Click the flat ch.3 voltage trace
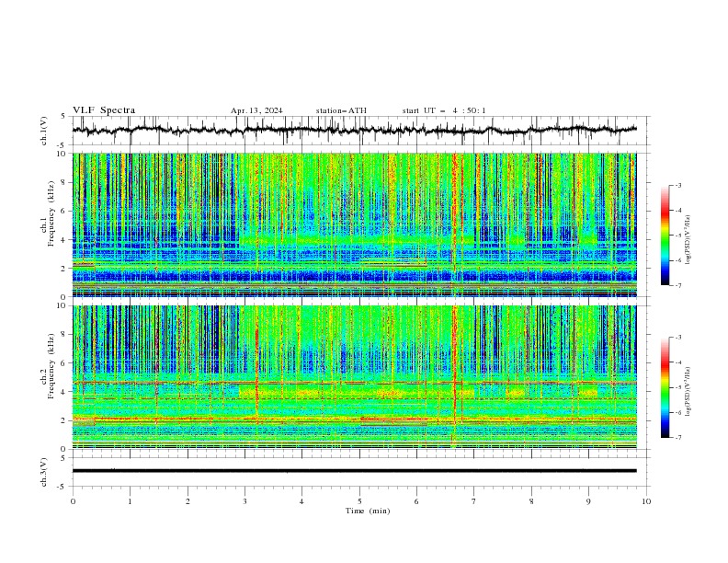Screen dimensions: 728x563 tap(354, 471)
